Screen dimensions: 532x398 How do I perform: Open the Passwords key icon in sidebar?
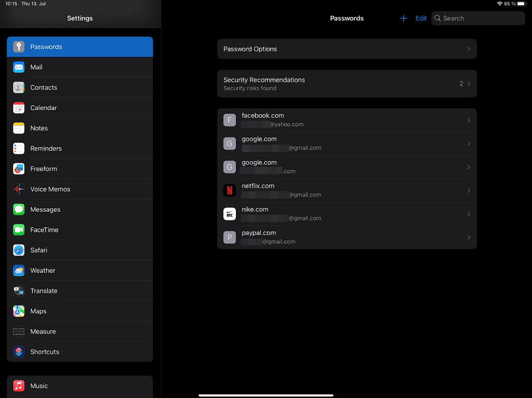19,47
